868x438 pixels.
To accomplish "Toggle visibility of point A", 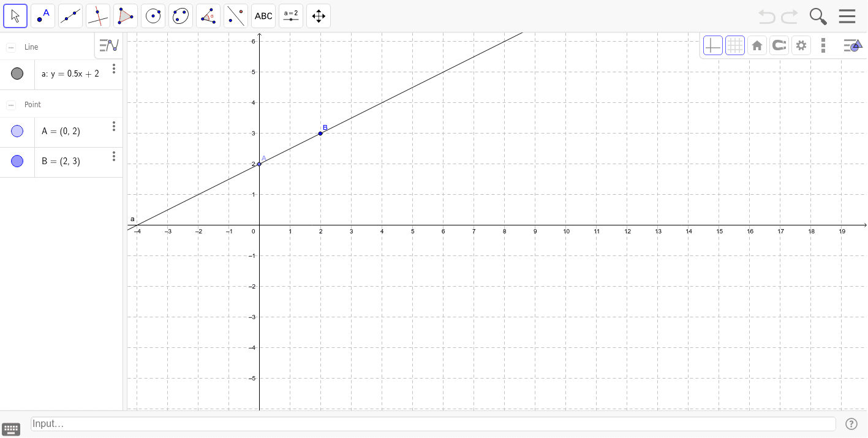I will tap(17, 131).
